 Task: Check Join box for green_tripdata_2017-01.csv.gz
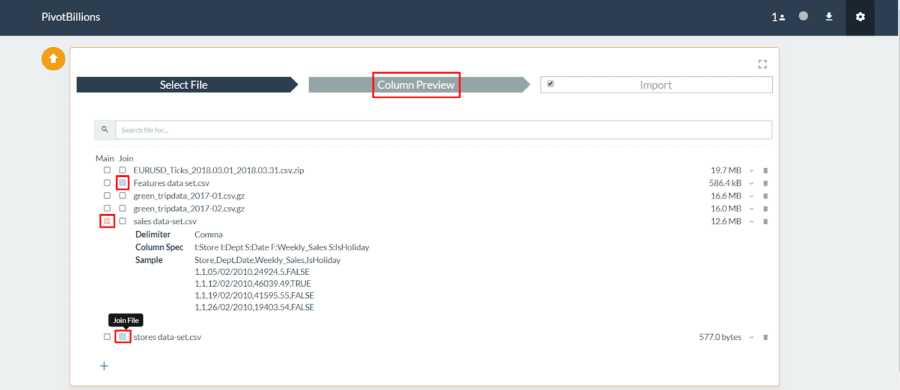[x=122, y=195]
